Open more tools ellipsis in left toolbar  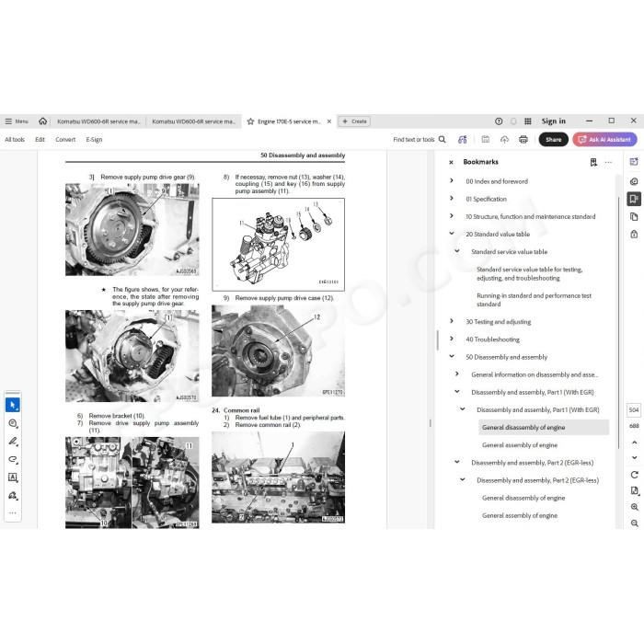pos(13,512)
